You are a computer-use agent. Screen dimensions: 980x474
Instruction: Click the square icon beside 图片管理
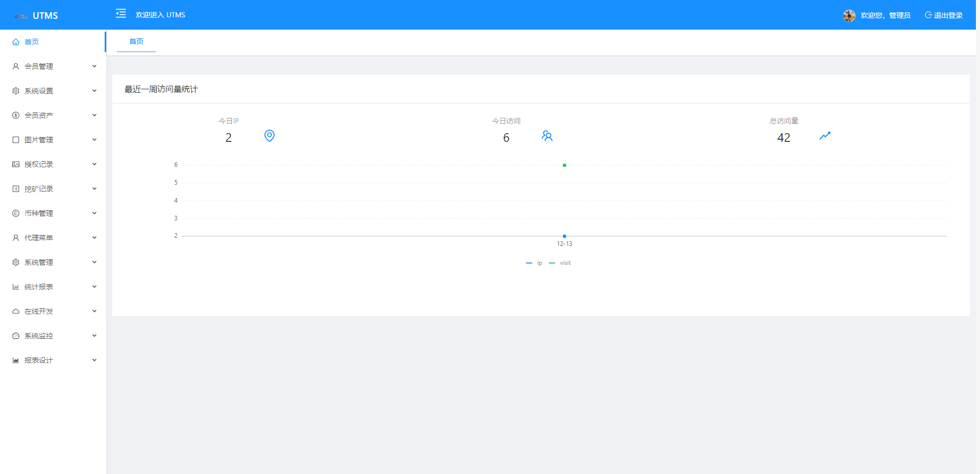pos(16,140)
